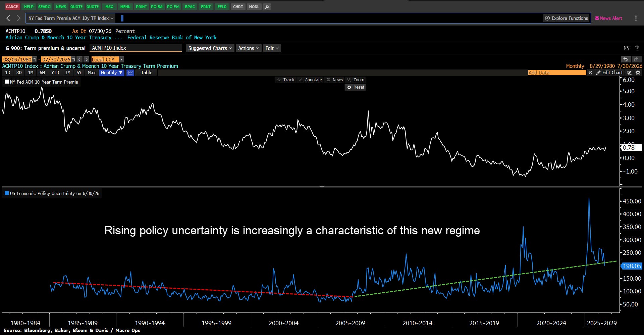Activate the chart Zoom tool
The image size is (644, 335).
[x=356, y=80]
